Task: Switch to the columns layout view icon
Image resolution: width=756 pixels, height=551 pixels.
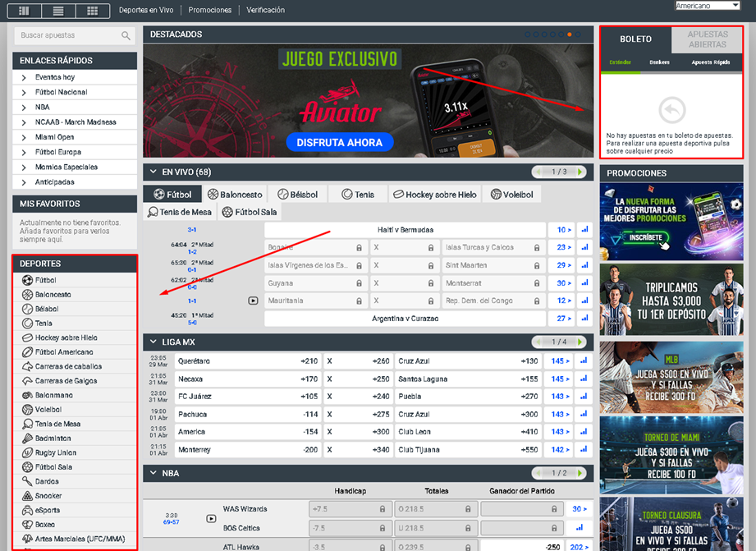Action: point(24,11)
